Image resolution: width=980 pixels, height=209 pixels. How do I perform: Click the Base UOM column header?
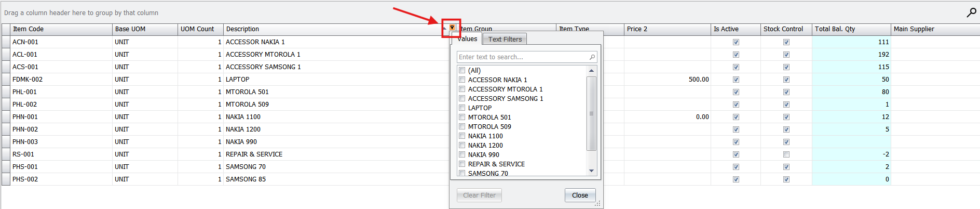144,29
